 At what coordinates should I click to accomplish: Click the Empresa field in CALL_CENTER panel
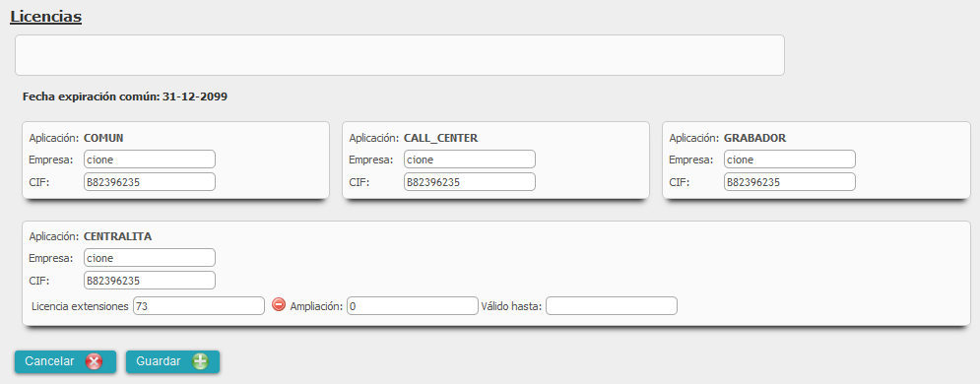pos(470,160)
